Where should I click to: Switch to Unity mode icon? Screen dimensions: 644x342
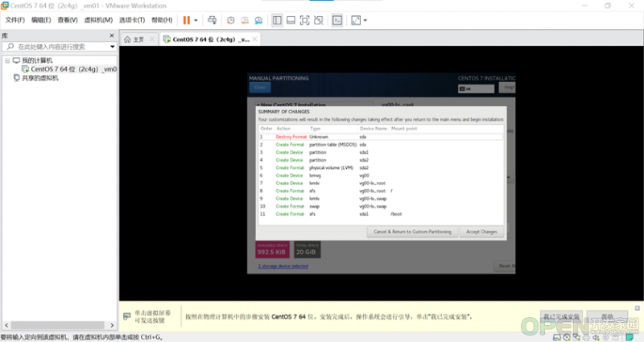(318, 20)
